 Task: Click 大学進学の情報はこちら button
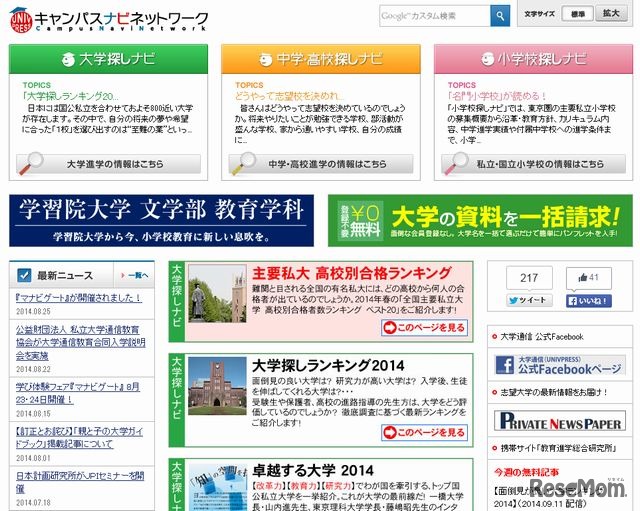(x=109, y=164)
